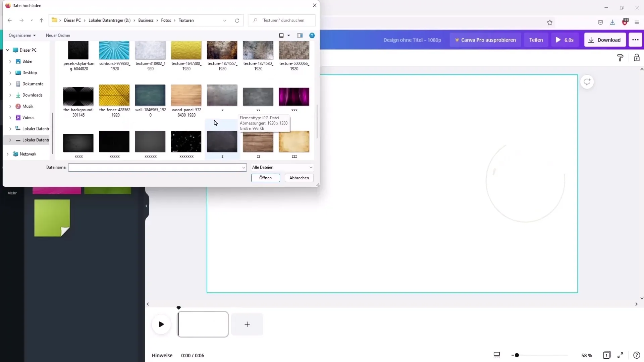Click the rotate refresh icon beside canvas
This screenshot has width=644, height=362.
(x=587, y=82)
